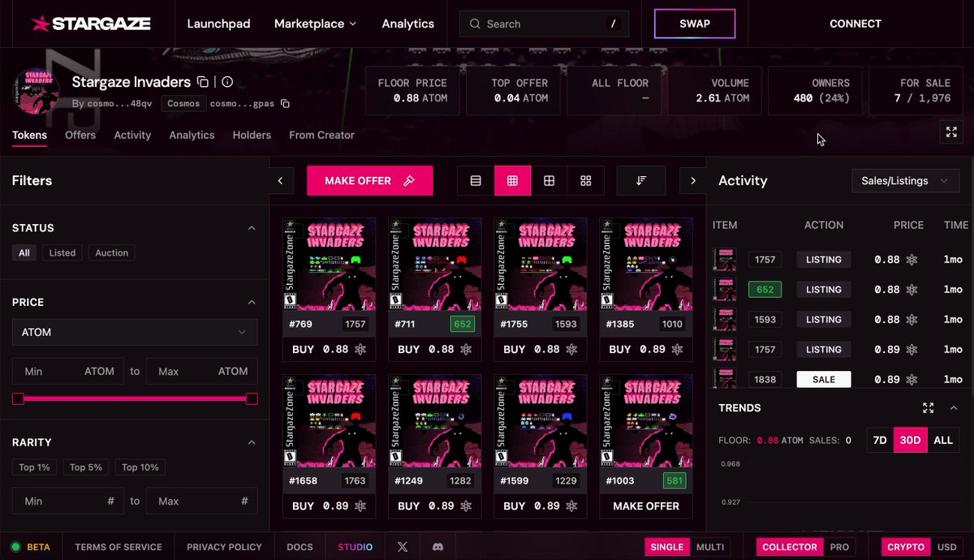Click the SWAP button

coord(695,24)
